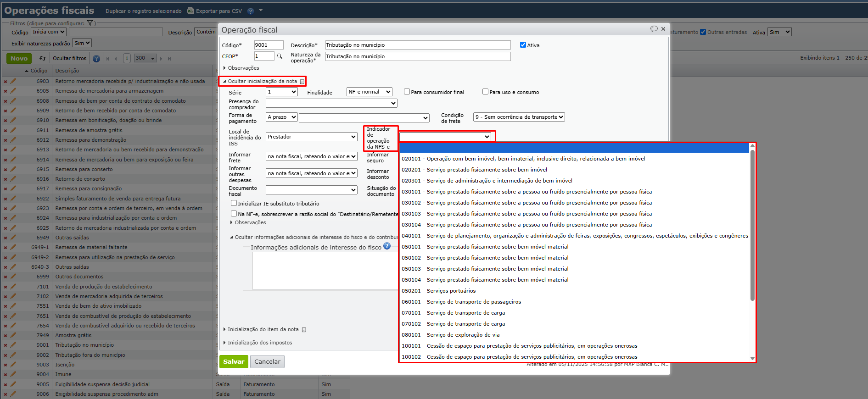This screenshot has height=399, width=868.
Task: Click the dropdown list's vertical scrollbar thumb
Action: [752, 225]
